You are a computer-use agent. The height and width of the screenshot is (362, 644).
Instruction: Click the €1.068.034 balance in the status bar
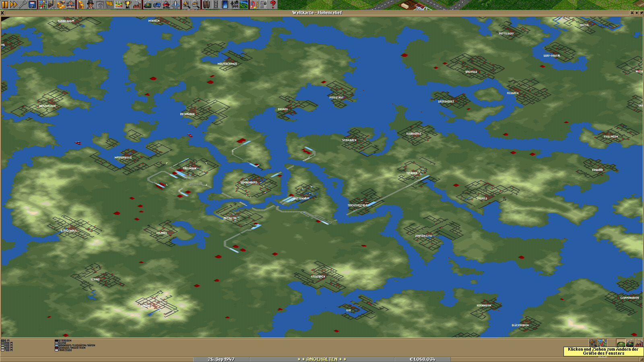point(422,359)
